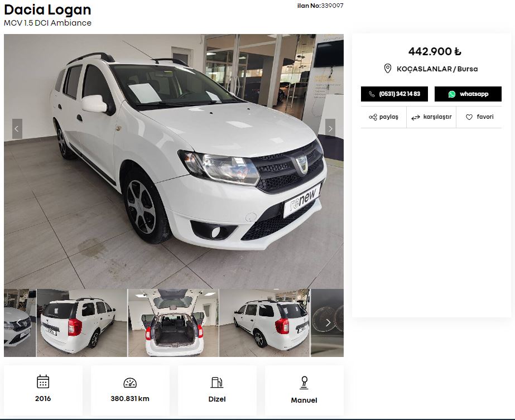Click the gear shift icon above Manuel
The width and height of the screenshot is (515, 420).
[x=304, y=383]
